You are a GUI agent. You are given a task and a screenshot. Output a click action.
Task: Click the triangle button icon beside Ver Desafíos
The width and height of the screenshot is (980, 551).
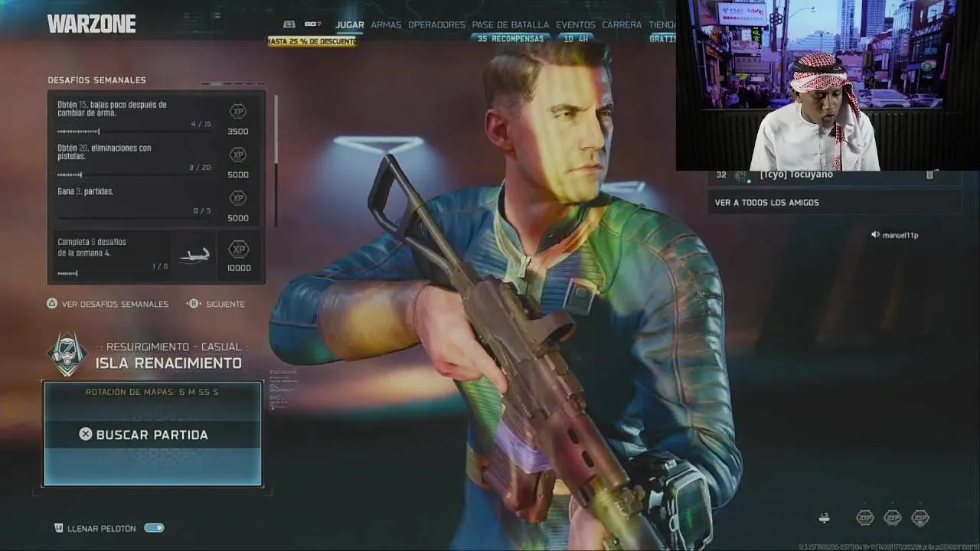(52, 304)
